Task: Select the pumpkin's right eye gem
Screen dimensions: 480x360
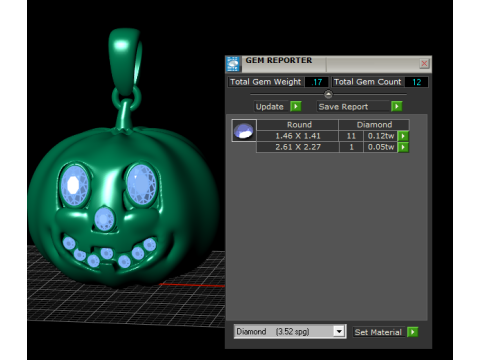Action: point(142,184)
